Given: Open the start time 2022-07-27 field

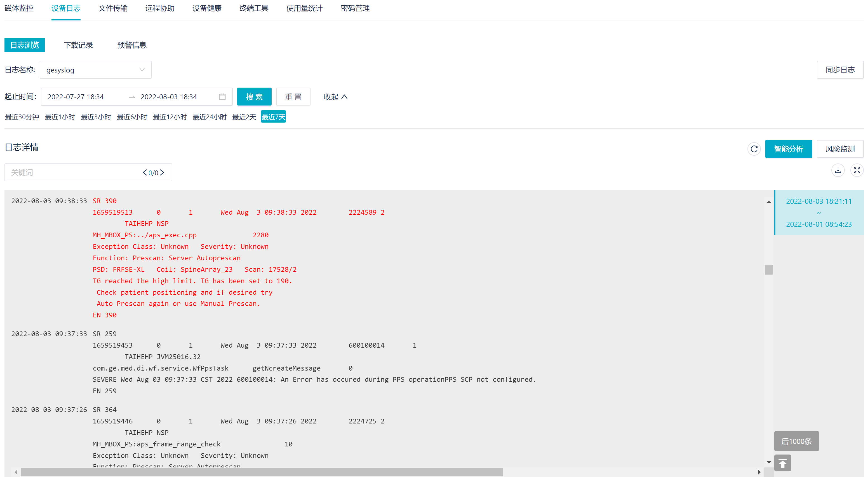Looking at the screenshot, I should 76,97.
